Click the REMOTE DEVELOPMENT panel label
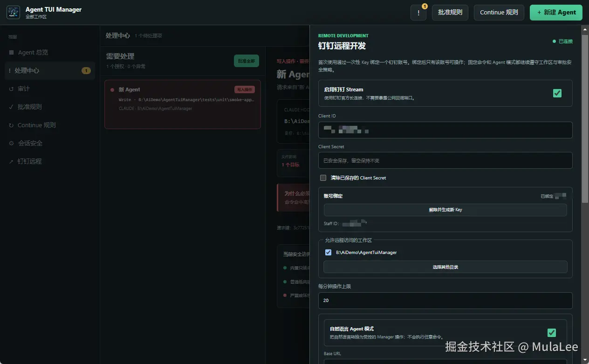 [343, 35]
